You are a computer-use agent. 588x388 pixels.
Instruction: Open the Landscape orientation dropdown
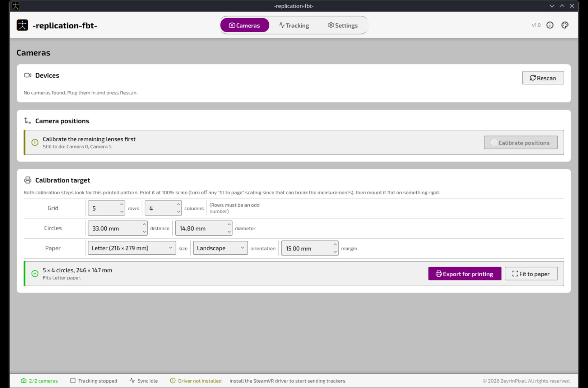221,248
